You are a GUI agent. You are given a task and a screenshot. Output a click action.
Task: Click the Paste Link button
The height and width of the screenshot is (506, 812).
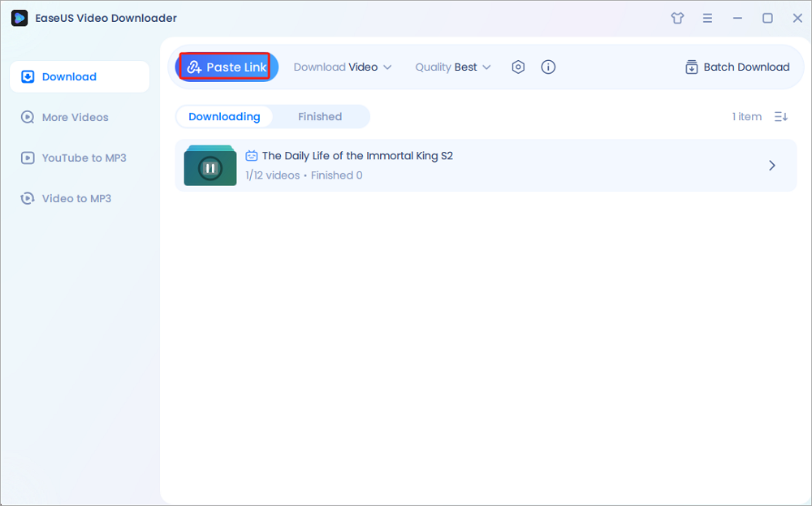coord(227,67)
